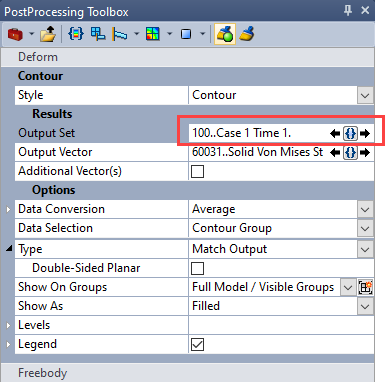The width and height of the screenshot is (385, 382).
Task: Enable the Double-Sided Planar checkbox
Action: pos(197,268)
